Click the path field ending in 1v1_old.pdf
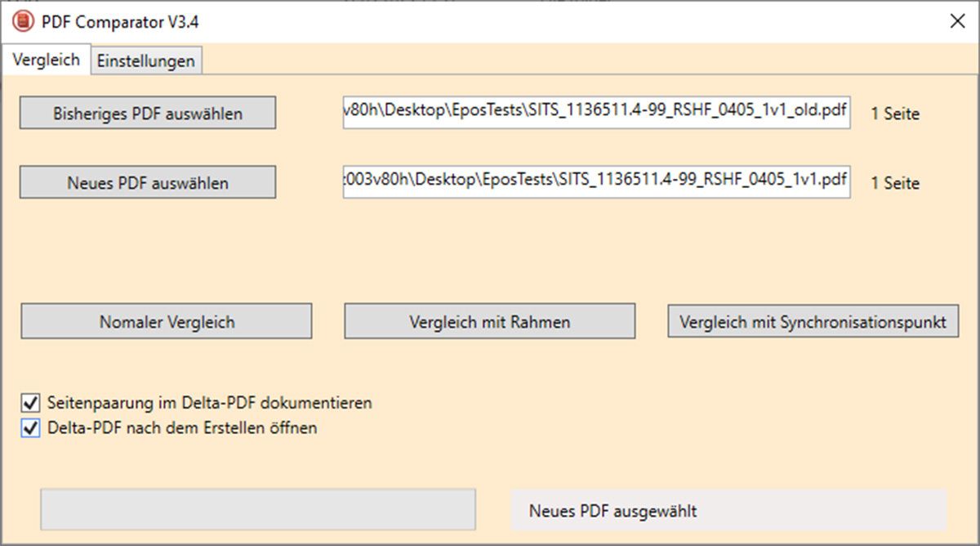 596,114
